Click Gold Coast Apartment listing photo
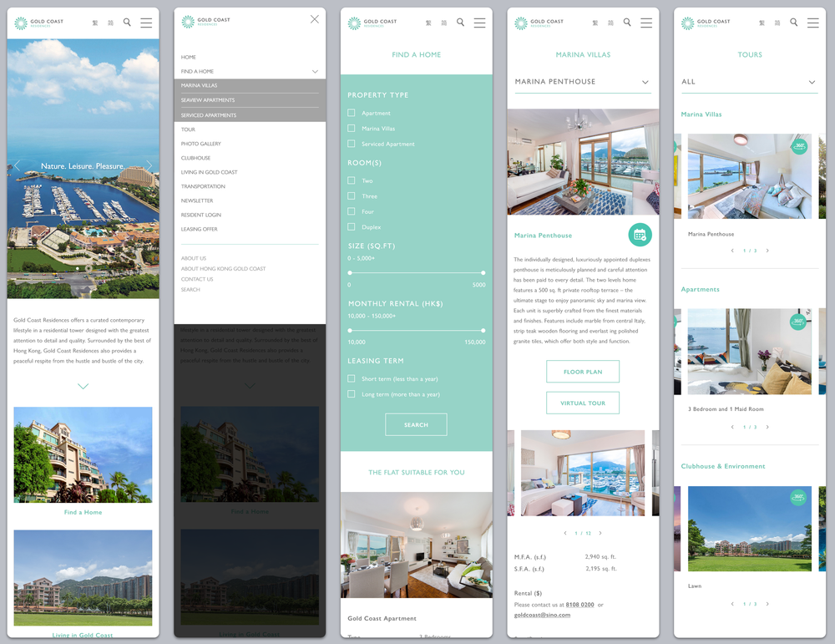The height and width of the screenshot is (644, 835). (x=417, y=545)
